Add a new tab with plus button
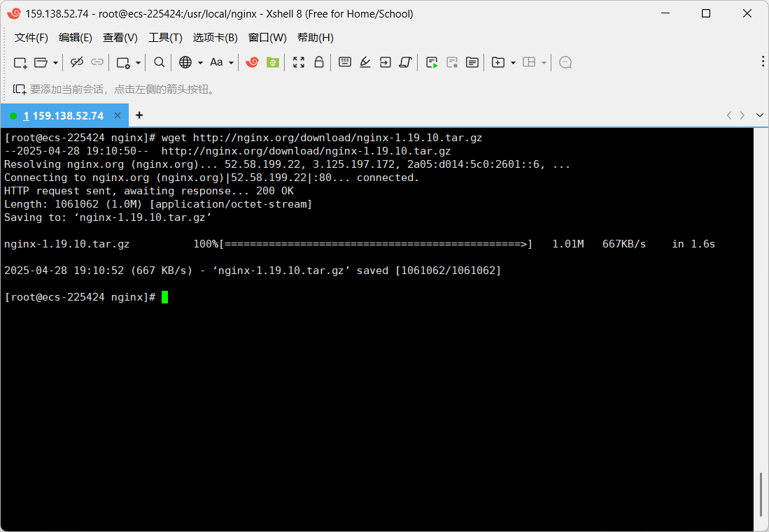The height and width of the screenshot is (532, 769). 139,115
